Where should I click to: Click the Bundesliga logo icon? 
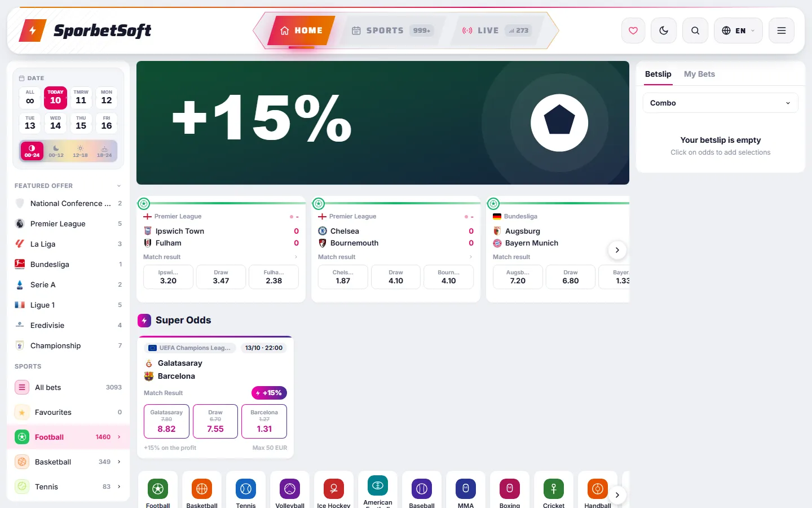coord(20,264)
